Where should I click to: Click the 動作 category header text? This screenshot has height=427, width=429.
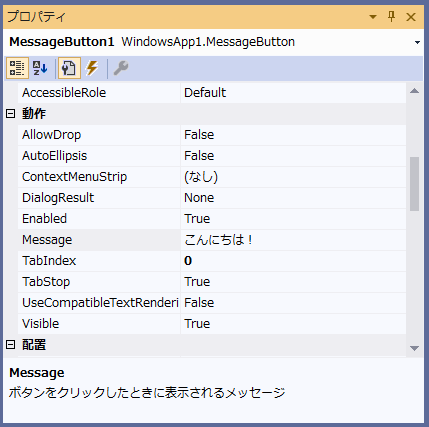coord(34,114)
